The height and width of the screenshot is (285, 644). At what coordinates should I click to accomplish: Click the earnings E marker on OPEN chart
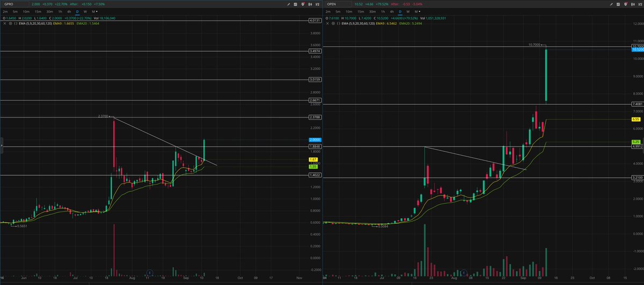point(464,272)
